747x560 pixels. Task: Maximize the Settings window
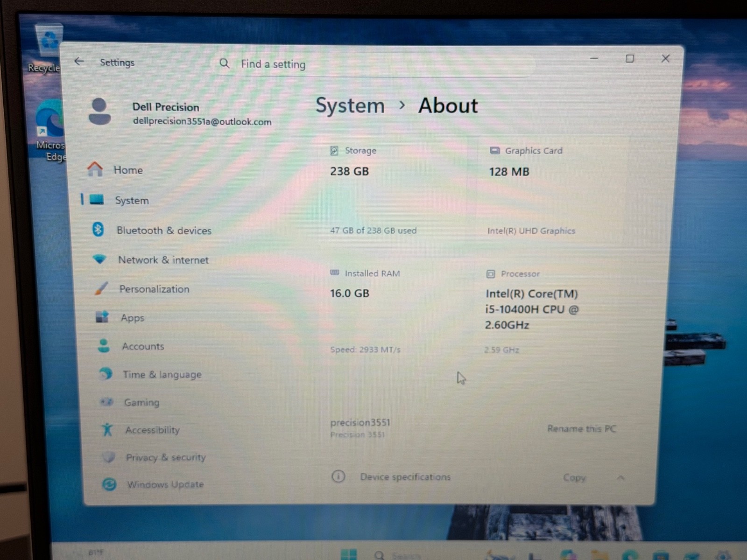(629, 58)
